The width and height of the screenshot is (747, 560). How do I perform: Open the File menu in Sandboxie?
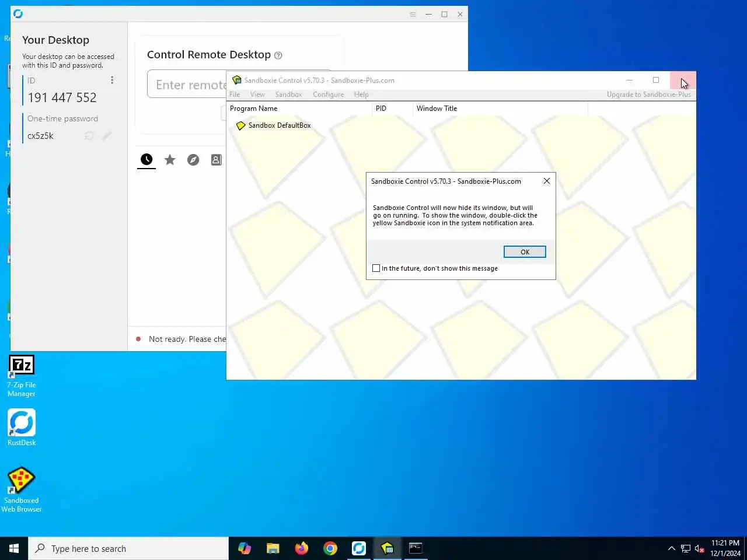pyautogui.click(x=235, y=94)
